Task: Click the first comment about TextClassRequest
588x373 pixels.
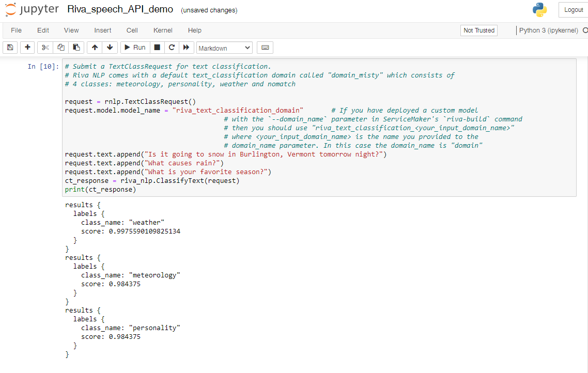Action: point(167,66)
